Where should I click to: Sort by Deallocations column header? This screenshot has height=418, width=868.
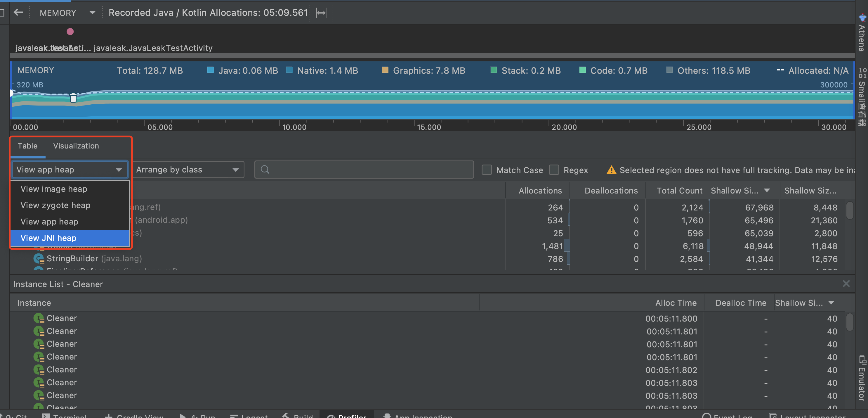[x=611, y=191]
